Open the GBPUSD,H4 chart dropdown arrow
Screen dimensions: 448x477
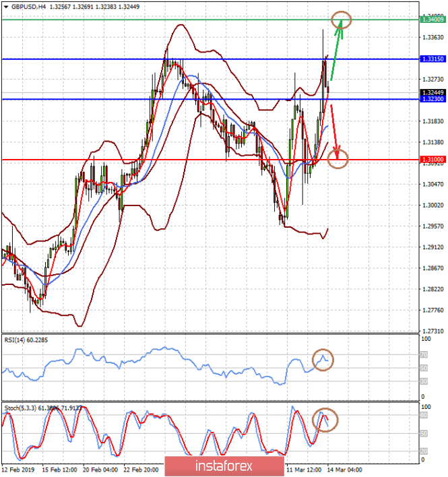[x=6, y=7]
